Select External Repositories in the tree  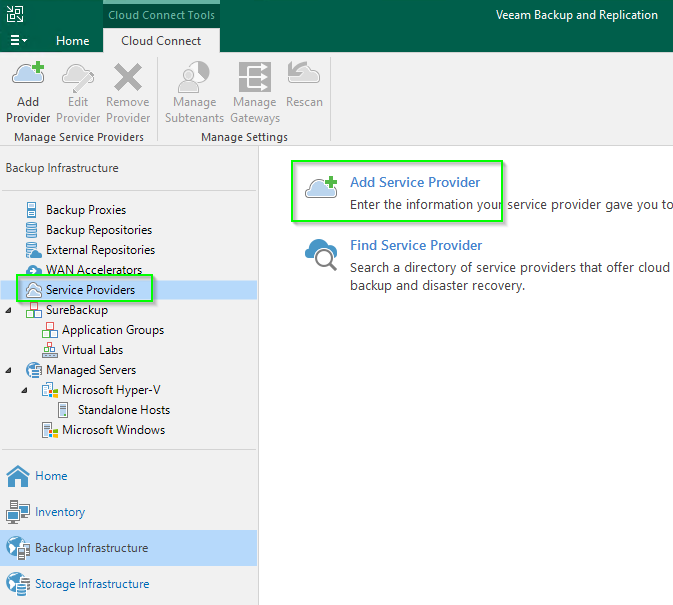click(100, 250)
